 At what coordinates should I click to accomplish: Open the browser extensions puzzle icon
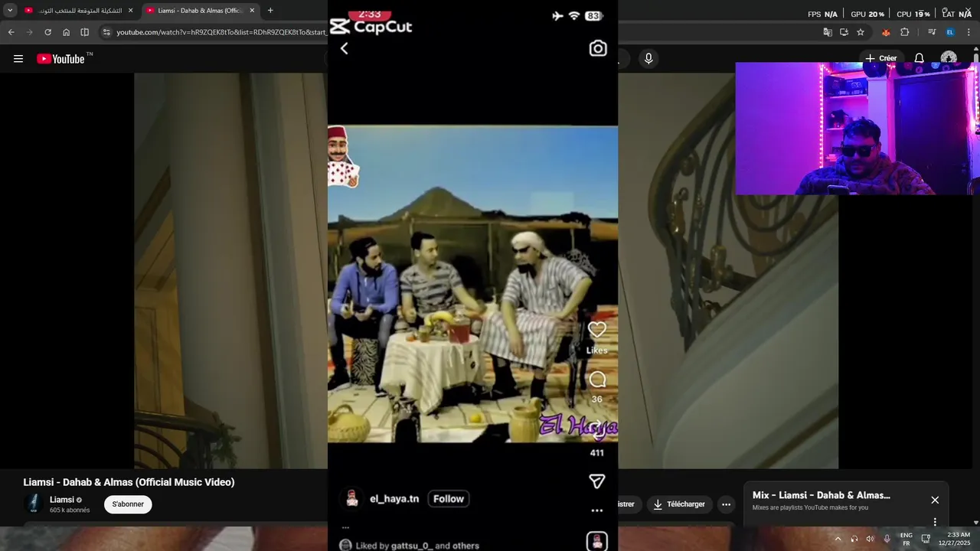coord(904,32)
